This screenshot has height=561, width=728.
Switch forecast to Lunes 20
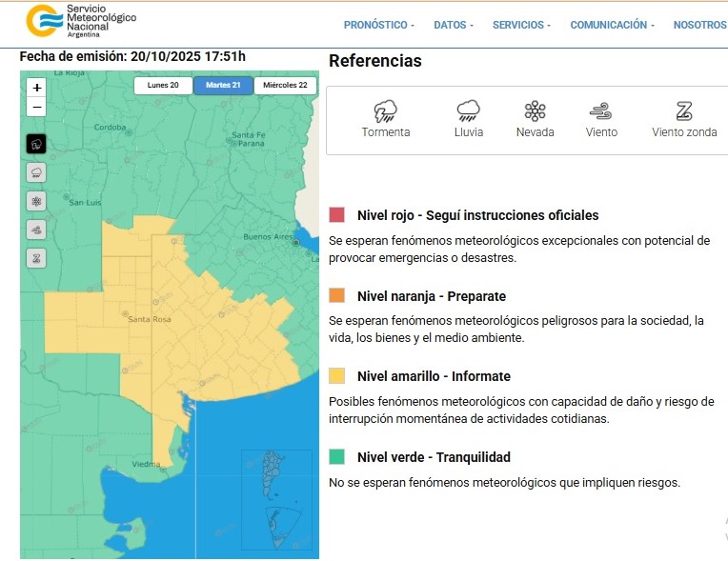163,86
